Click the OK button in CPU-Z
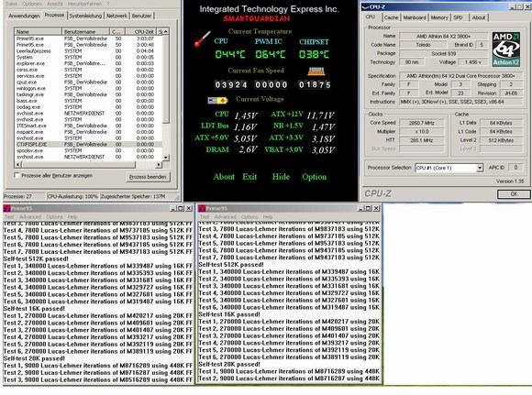The height and width of the screenshot is (395, 532). click(514, 194)
